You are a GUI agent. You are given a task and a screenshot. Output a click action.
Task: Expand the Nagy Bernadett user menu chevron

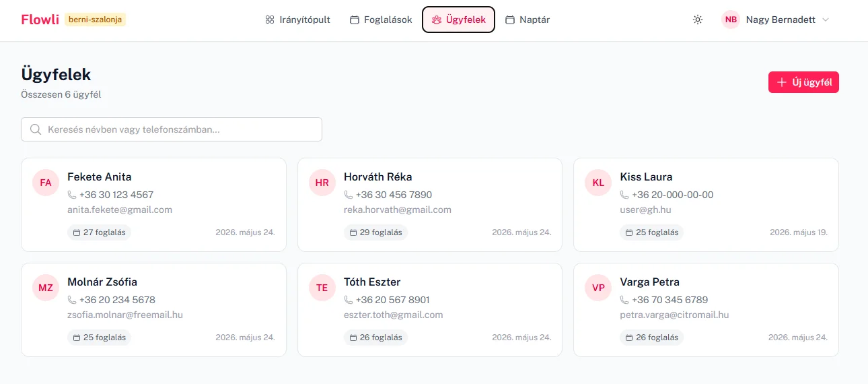tap(826, 20)
